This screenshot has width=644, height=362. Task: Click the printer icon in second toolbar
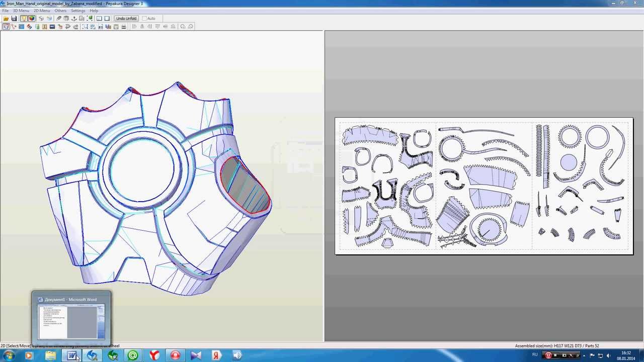(x=124, y=27)
